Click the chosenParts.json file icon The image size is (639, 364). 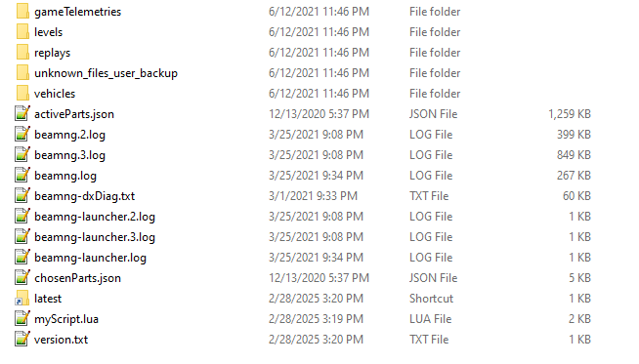(x=22, y=278)
